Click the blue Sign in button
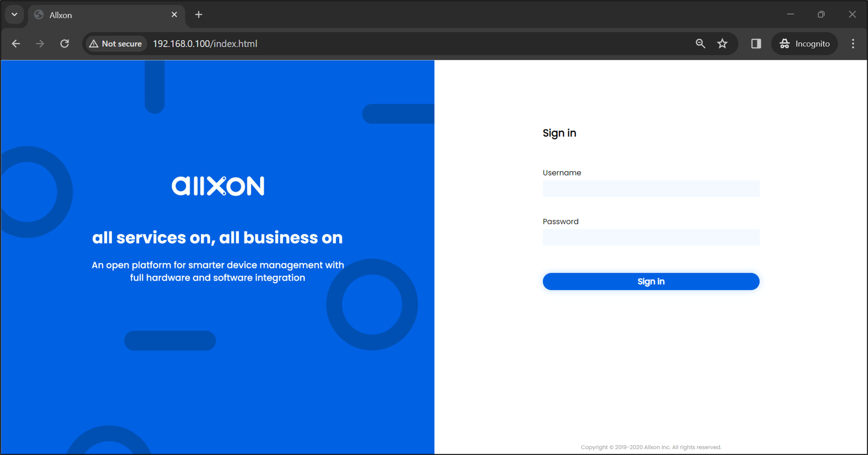Screen dimensions: 868x455 [x=651, y=281]
